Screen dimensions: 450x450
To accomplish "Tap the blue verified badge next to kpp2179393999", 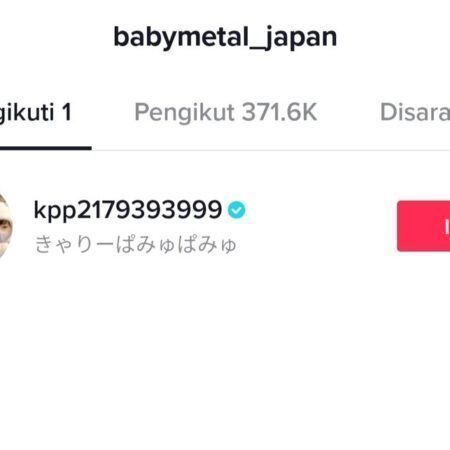I will coord(236,210).
